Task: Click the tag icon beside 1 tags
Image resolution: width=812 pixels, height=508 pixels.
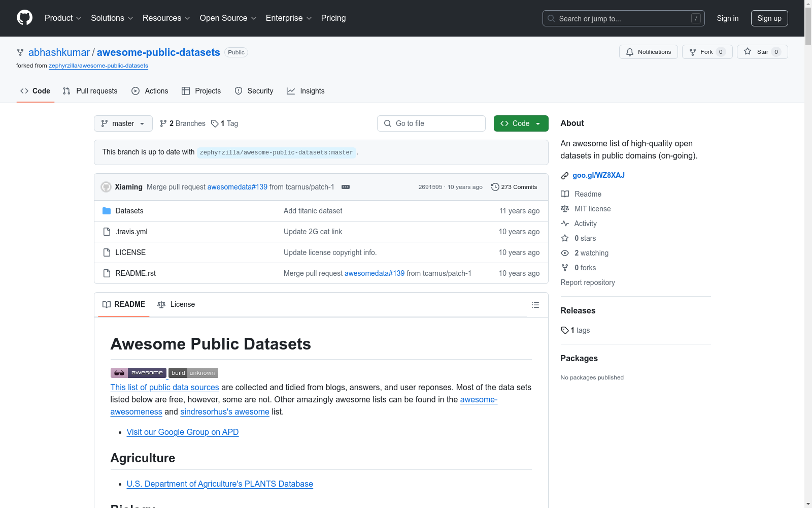Action: click(x=565, y=330)
